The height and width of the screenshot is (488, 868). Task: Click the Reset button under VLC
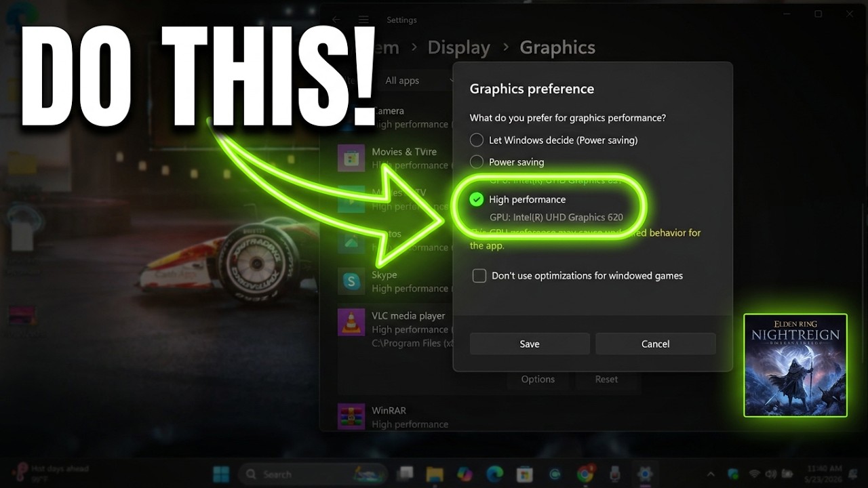(x=606, y=380)
